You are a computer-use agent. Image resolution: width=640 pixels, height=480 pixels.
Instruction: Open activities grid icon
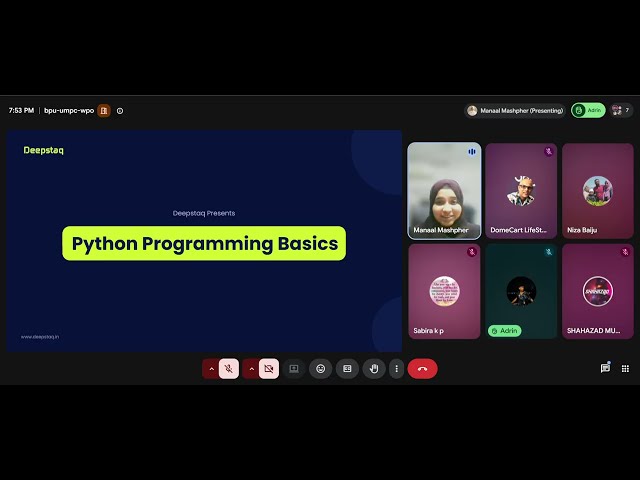625,369
